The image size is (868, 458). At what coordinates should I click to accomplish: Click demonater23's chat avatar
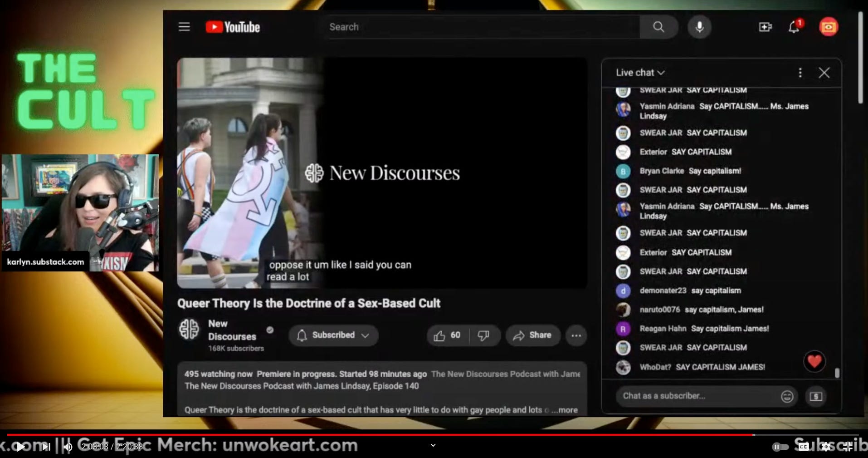point(623,291)
